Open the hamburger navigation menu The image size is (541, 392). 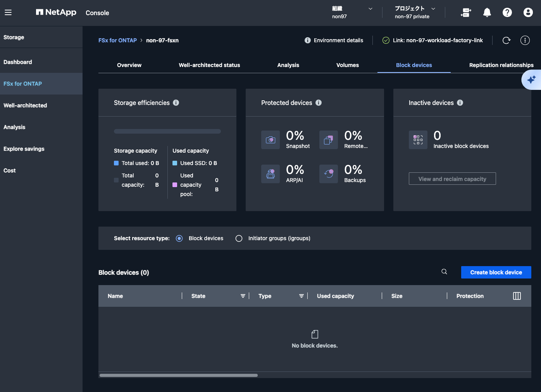pos(8,12)
